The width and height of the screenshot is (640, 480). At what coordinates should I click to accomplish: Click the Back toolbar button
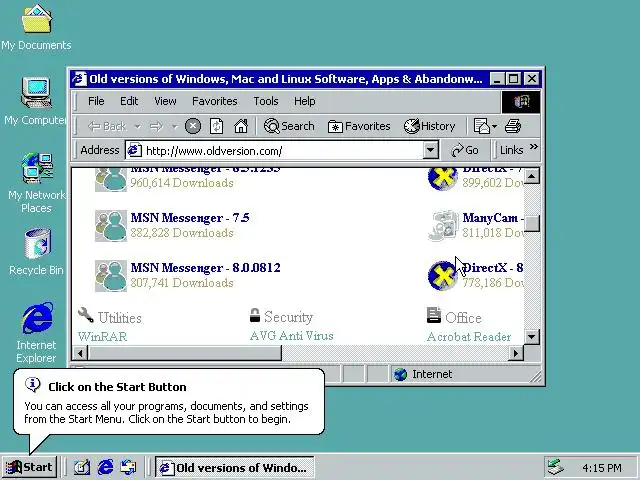[x=107, y=126]
